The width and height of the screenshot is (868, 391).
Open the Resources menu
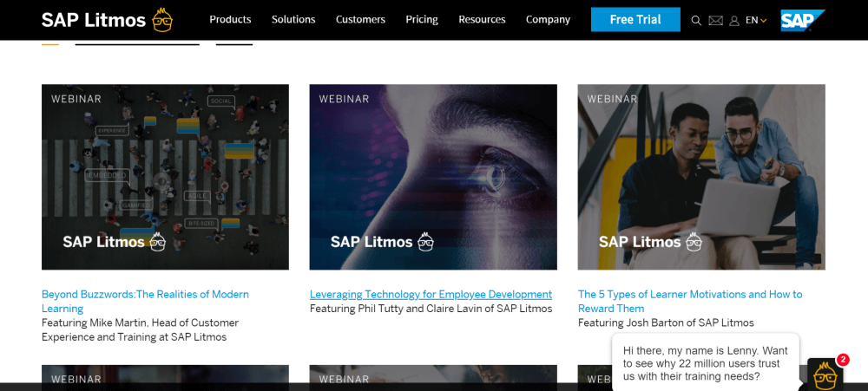point(482,19)
